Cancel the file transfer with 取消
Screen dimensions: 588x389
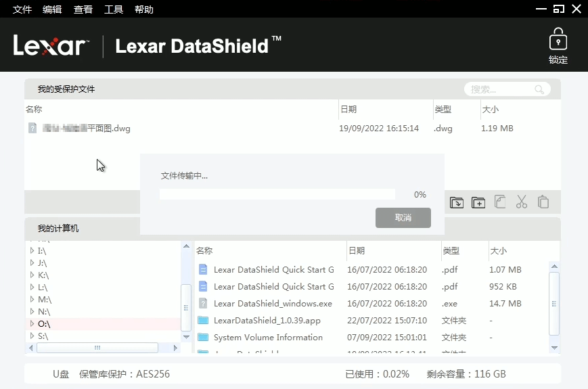403,218
